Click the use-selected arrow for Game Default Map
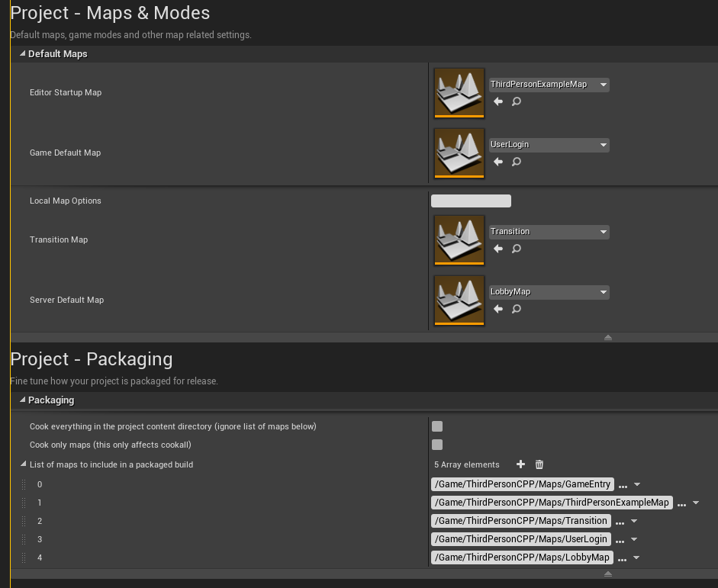Viewport: 718px width, 588px height. coord(497,162)
